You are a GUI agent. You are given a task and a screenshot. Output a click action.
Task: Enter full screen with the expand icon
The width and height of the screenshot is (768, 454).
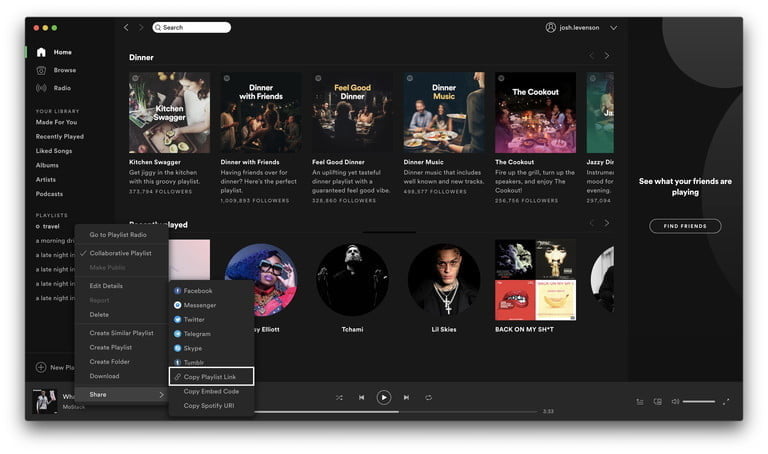click(x=726, y=401)
